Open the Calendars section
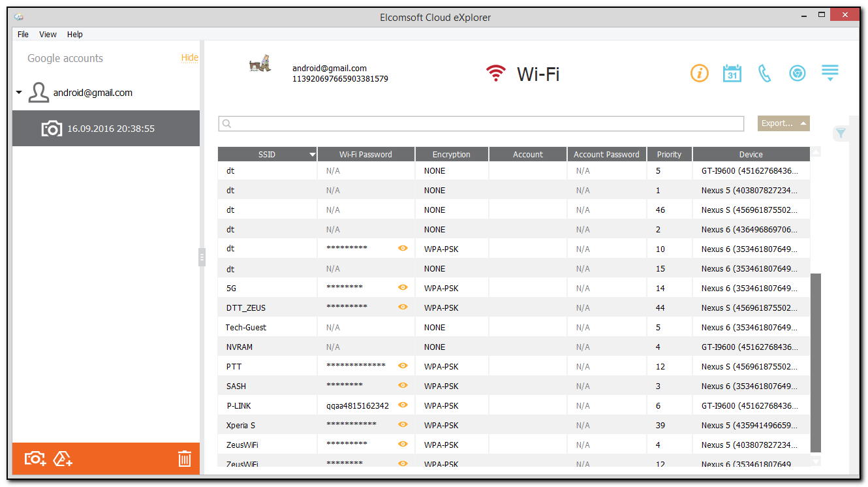Screen dimensions: 868x487 pyautogui.click(x=732, y=73)
